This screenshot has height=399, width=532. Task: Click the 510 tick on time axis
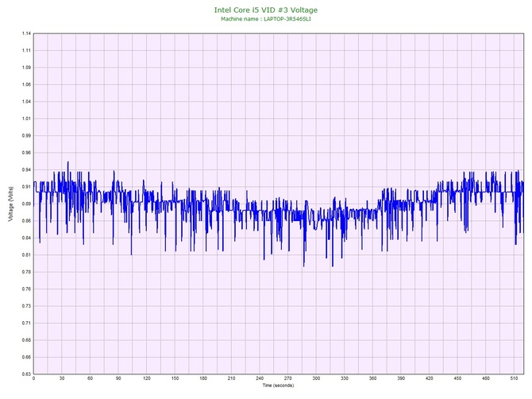(x=514, y=378)
